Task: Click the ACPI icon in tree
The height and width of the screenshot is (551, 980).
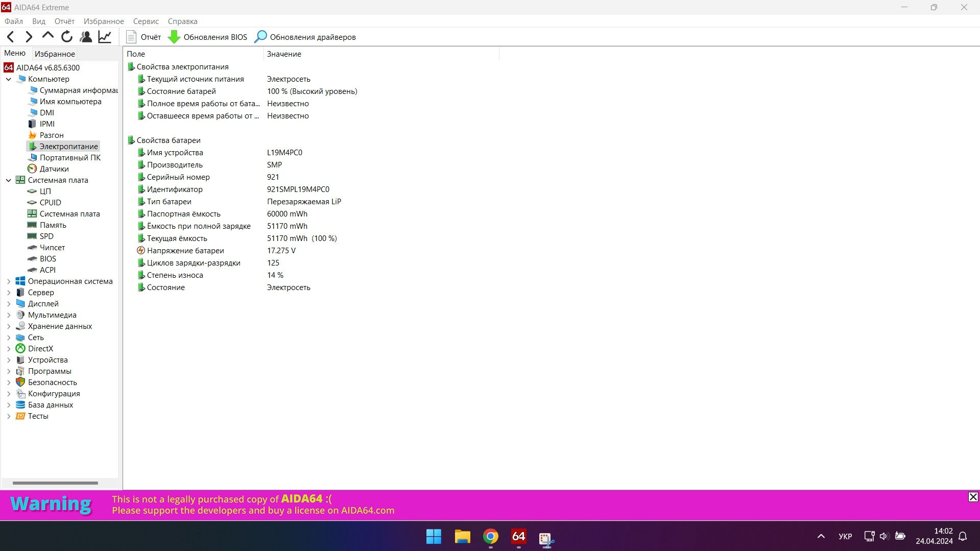Action: (x=32, y=270)
